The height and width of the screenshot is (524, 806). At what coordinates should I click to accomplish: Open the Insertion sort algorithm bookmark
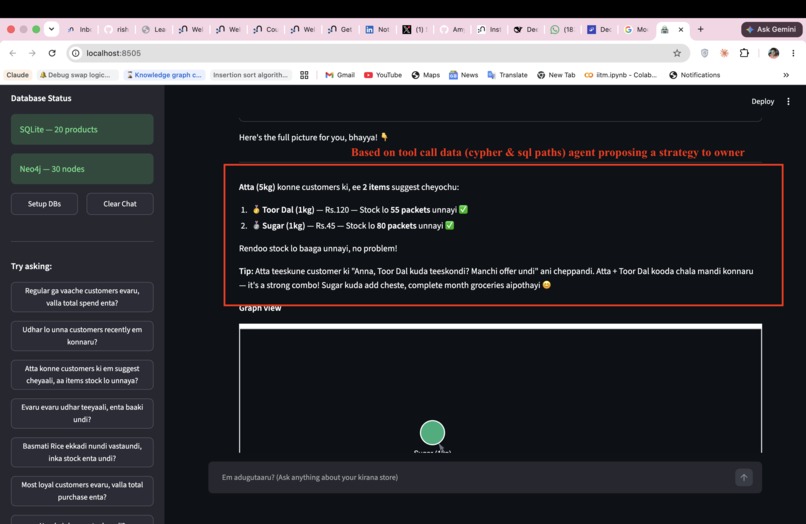point(250,75)
